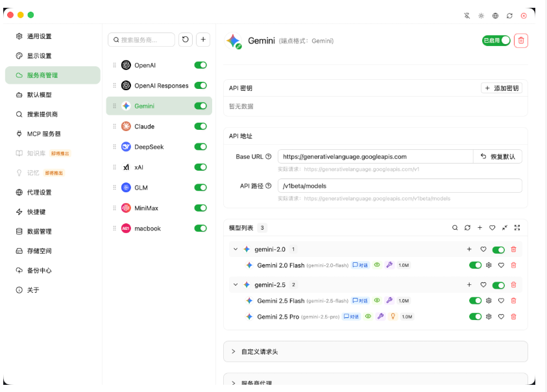Expand the 自定义请求头 section
The height and width of the screenshot is (392, 547).
(375, 352)
